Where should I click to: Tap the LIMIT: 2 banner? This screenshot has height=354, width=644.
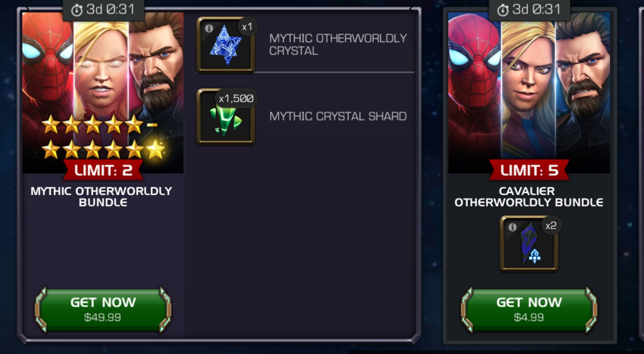tap(103, 170)
